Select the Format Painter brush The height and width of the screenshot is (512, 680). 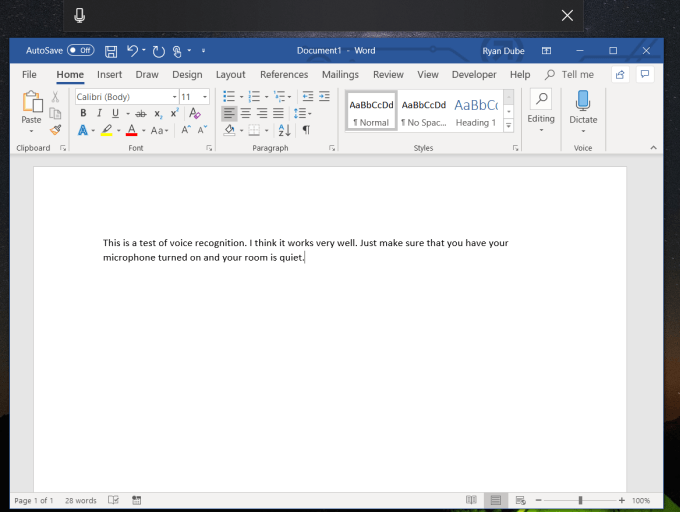click(55, 130)
